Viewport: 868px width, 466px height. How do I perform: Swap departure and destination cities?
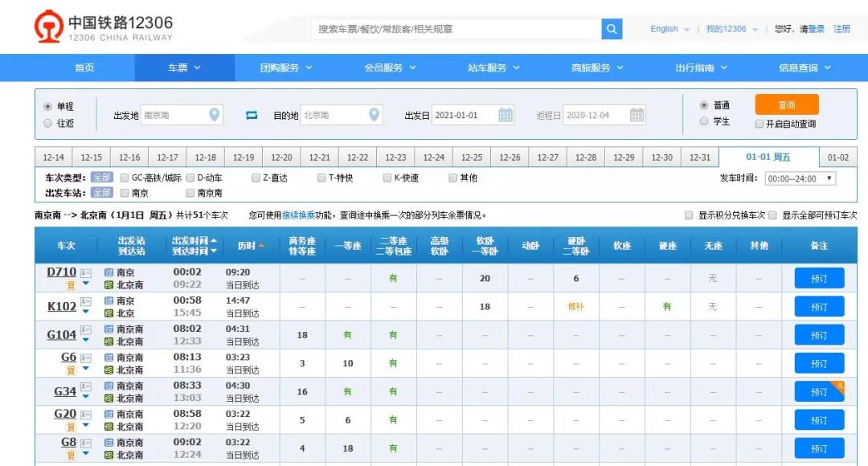click(251, 115)
